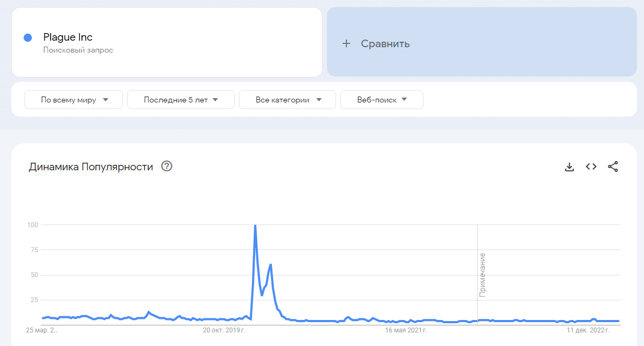
Task: Click the share chart icon
Action: point(613,167)
